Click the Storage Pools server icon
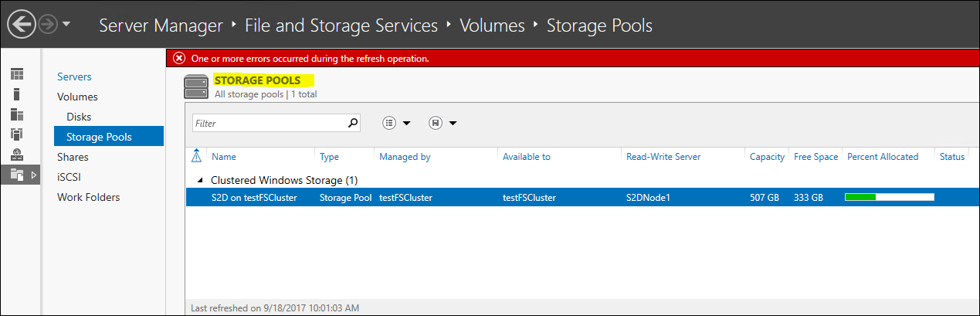This screenshot has height=316, width=980. pyautogui.click(x=196, y=87)
